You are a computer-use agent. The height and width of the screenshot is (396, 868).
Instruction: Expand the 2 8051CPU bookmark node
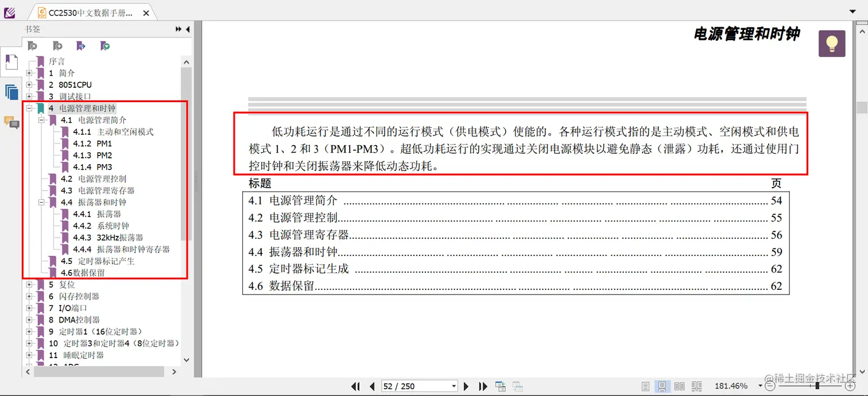click(x=29, y=85)
